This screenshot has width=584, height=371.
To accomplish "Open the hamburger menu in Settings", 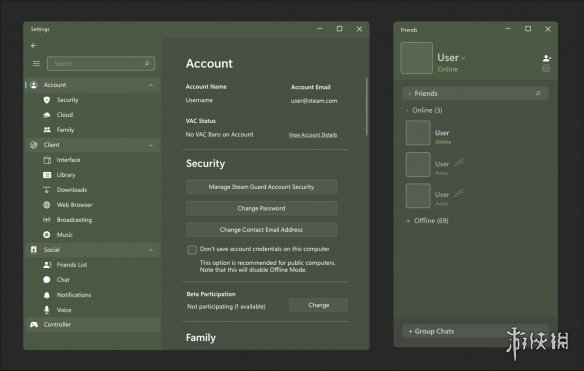I will pyautogui.click(x=36, y=63).
